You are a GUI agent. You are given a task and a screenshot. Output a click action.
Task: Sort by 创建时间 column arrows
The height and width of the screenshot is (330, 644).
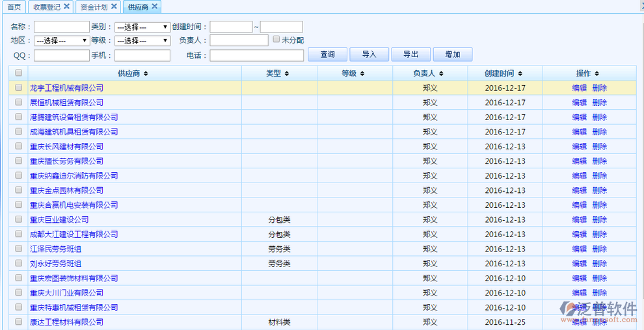(520, 73)
